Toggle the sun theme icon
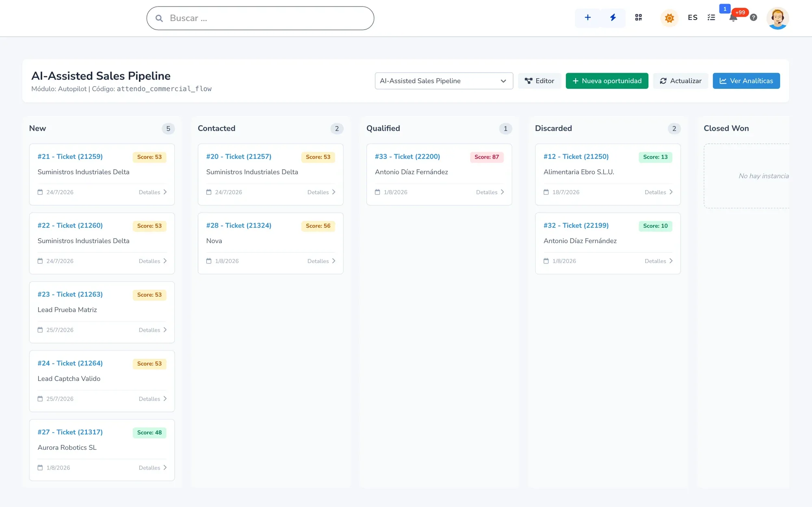Viewport: 812px width, 507px height. [x=669, y=18]
